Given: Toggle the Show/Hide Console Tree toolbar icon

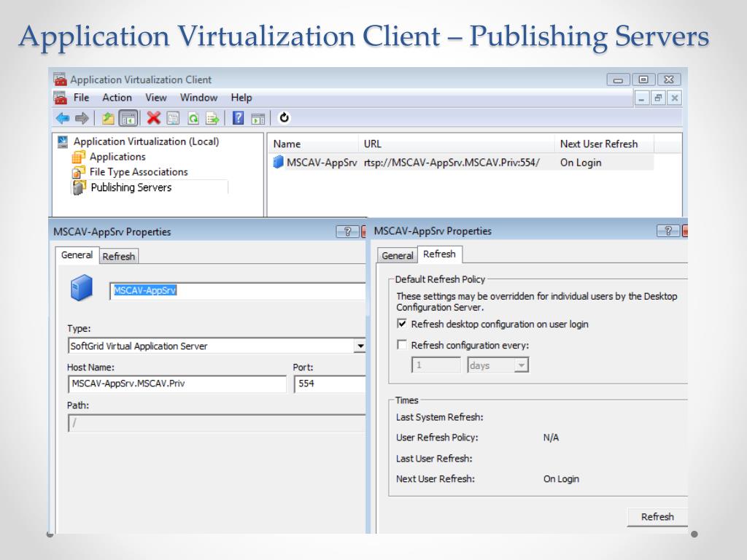Looking at the screenshot, I should tap(128, 117).
